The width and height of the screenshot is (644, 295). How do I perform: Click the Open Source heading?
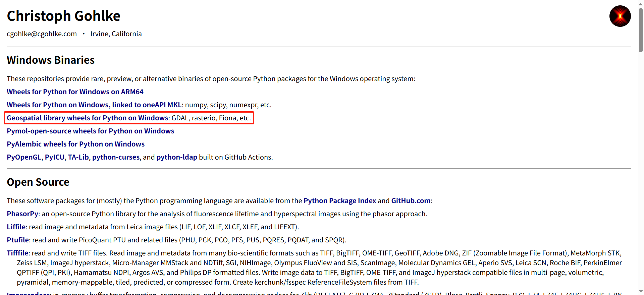tap(38, 182)
